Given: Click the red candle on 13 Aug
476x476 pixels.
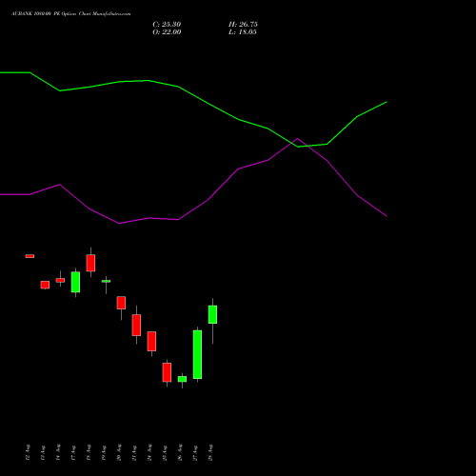Looking at the screenshot, I should tap(45, 285).
